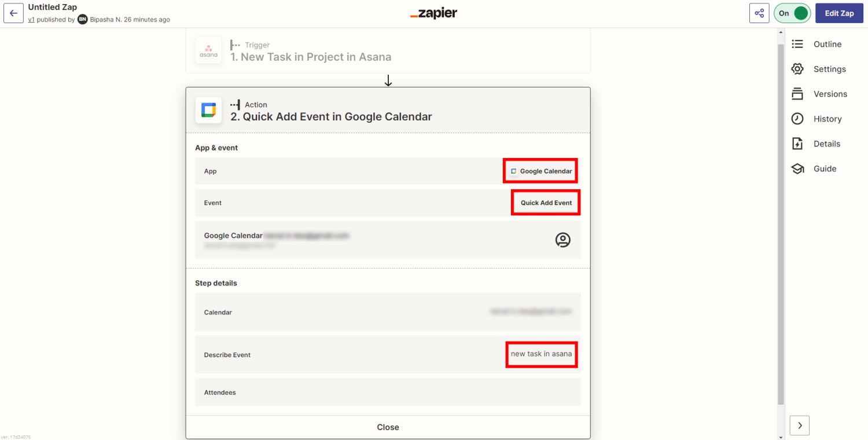Click the App & event section heading
Screen dimensions: 868x440
pos(216,148)
